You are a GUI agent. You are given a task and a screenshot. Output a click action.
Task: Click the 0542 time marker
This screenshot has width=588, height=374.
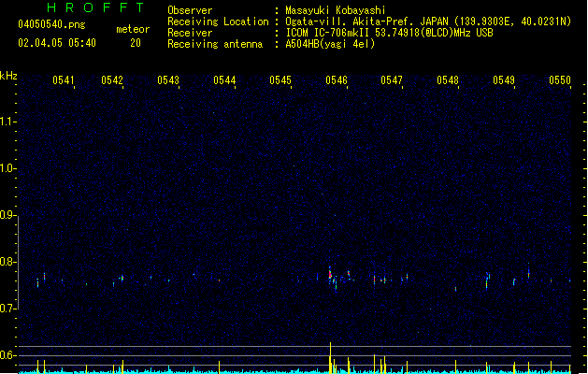[112, 80]
